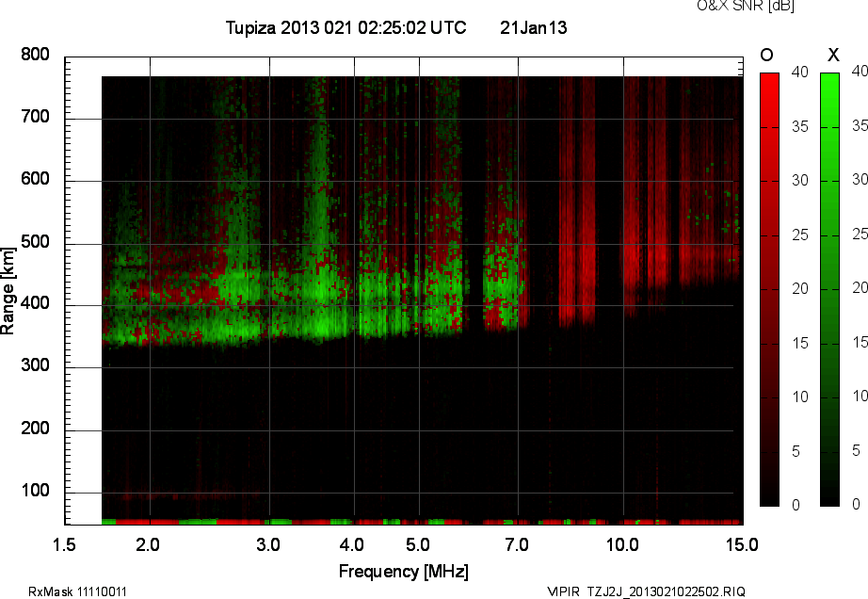This screenshot has height=599, width=868.
Task: Click the 2.0 frequency axis tick label
Action: click(x=148, y=544)
